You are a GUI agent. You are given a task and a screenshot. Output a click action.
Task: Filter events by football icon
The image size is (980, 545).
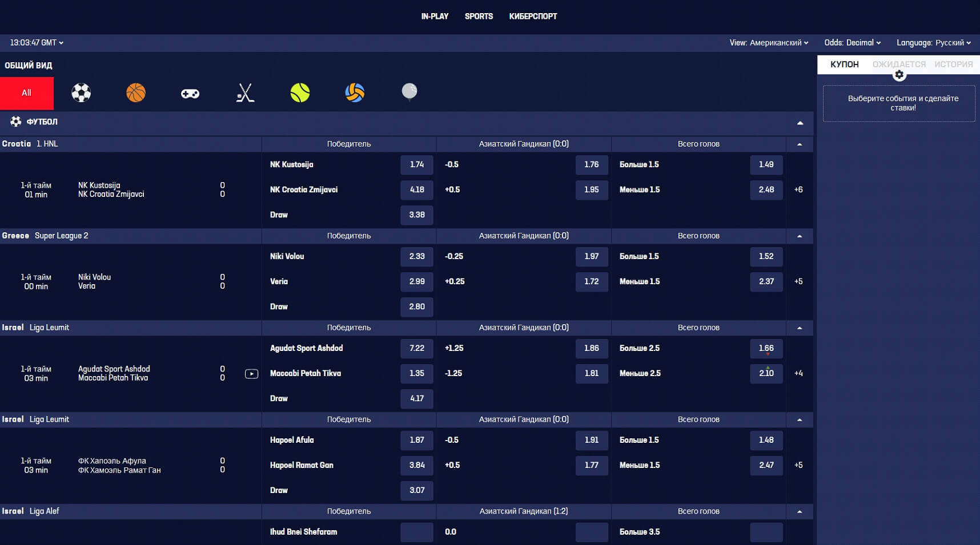click(x=81, y=92)
